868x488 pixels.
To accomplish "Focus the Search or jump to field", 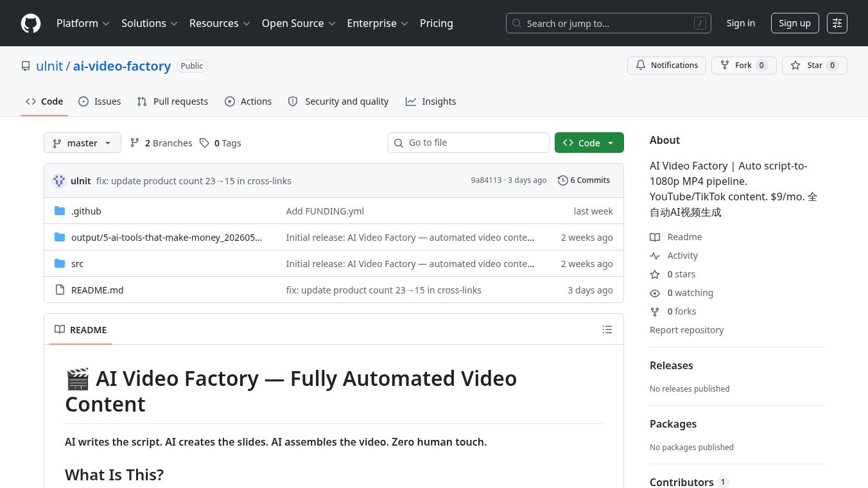I will (x=609, y=23).
